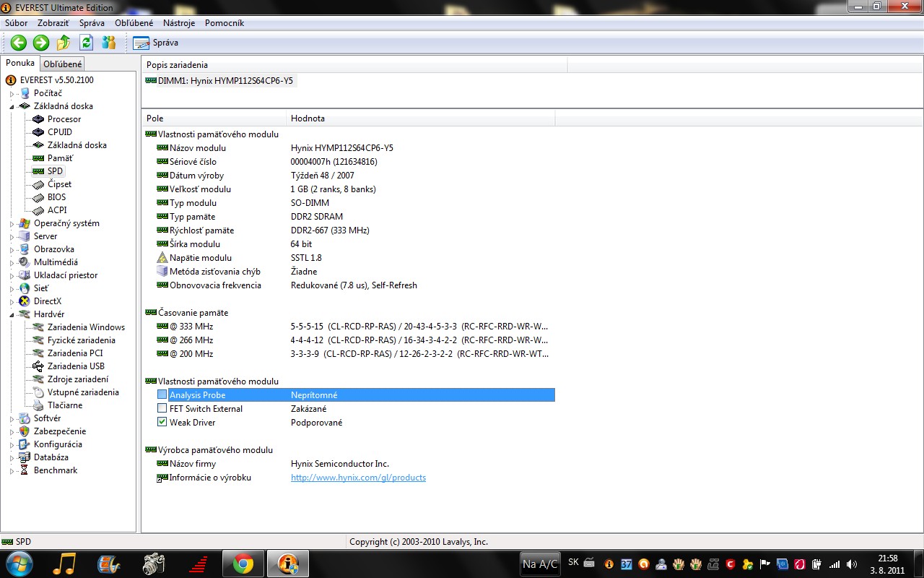Expand the Operačný systém tree node
This screenshot has width=924, height=578.
[12, 223]
